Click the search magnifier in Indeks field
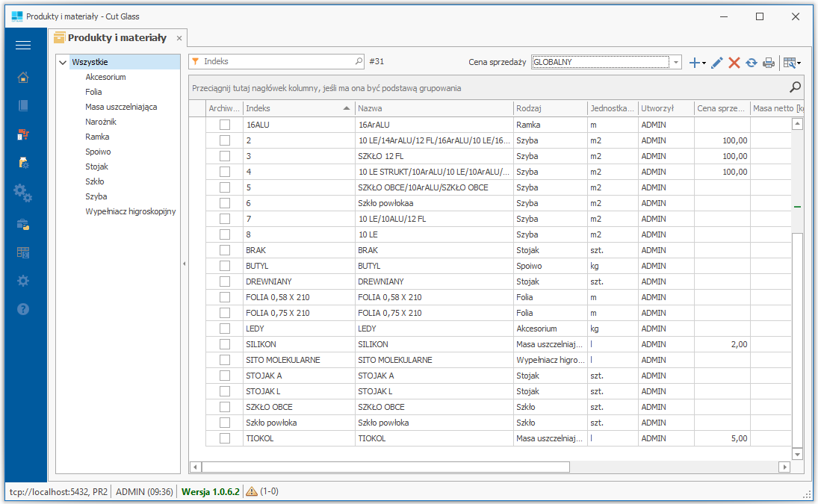Image resolution: width=818 pixels, height=504 pixels. pyautogui.click(x=359, y=61)
